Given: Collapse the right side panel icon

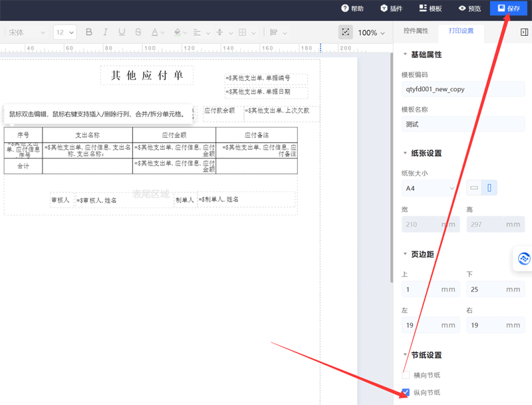Looking at the screenshot, I should click(x=524, y=32).
